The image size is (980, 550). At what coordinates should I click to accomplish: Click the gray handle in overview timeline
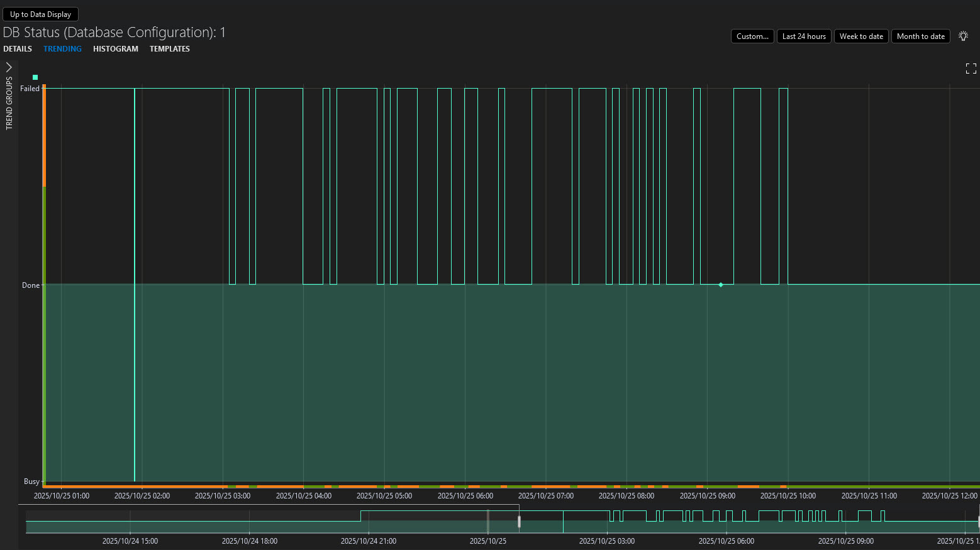[x=488, y=522]
